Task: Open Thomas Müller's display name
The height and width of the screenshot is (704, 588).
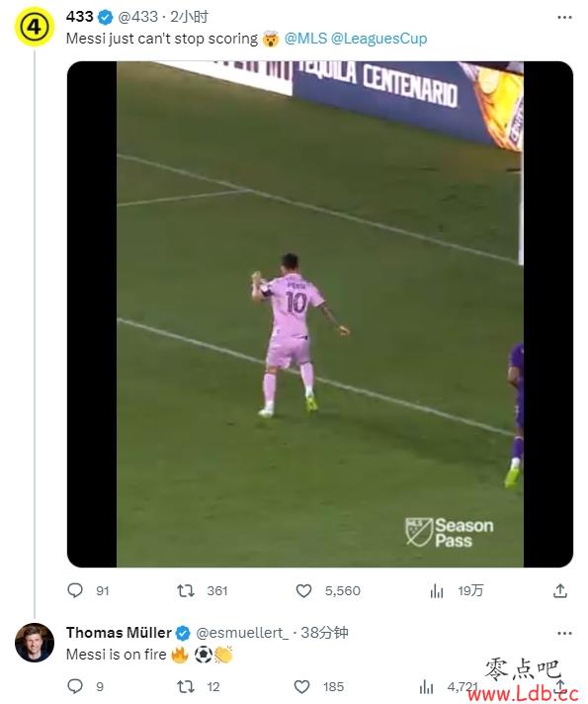Action: point(119,633)
